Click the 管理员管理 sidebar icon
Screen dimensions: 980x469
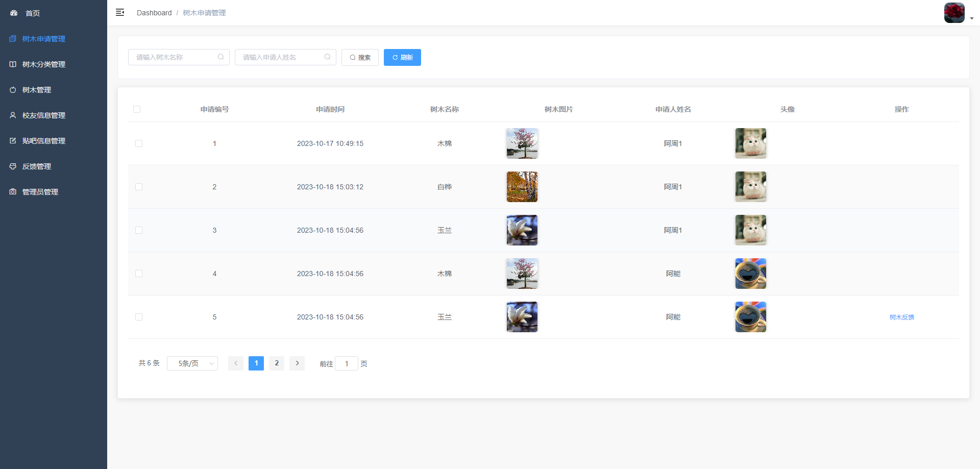[x=13, y=192]
